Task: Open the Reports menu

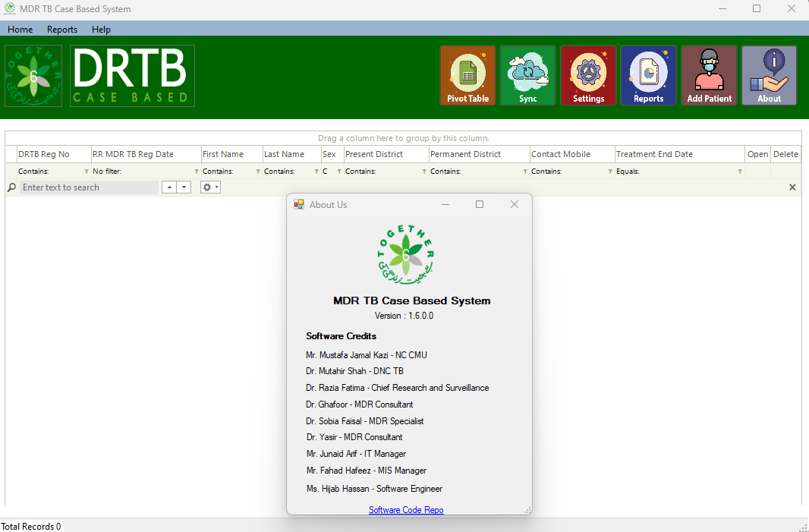Action: click(62, 30)
